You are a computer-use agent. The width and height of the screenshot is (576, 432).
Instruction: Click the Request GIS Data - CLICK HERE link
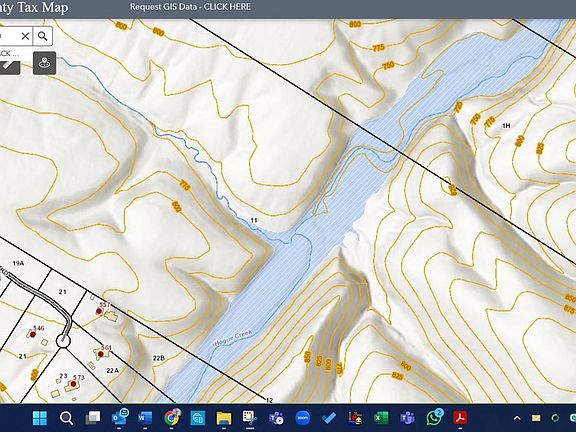pyautogui.click(x=190, y=7)
